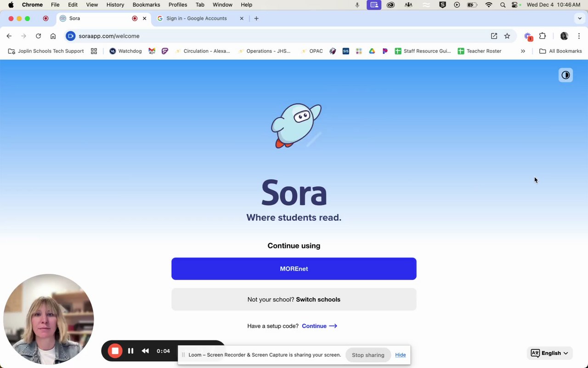Screen dimensions: 588x368
Task: Open the English language dropdown
Action: [550, 353]
